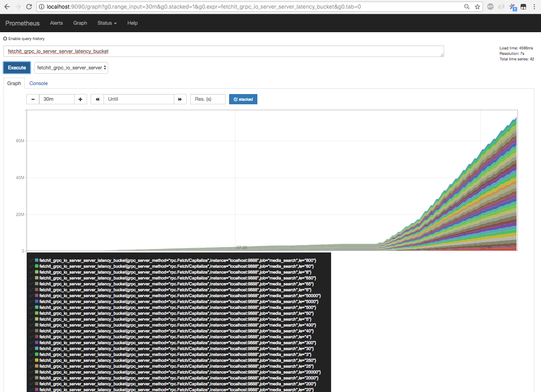The width and height of the screenshot is (541, 392).
Task: Open the dark mask extension icon
Action: pyautogui.click(x=523, y=7)
